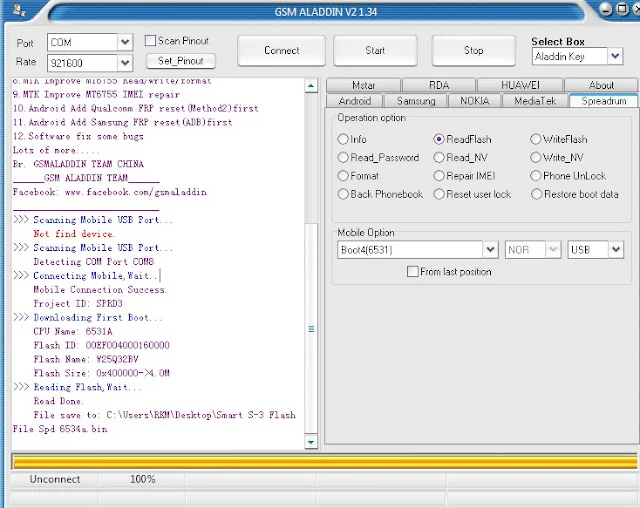This screenshot has height=508, width=640.
Task: Expand the Select Box Aladdin Key dropdown
Action: point(615,56)
